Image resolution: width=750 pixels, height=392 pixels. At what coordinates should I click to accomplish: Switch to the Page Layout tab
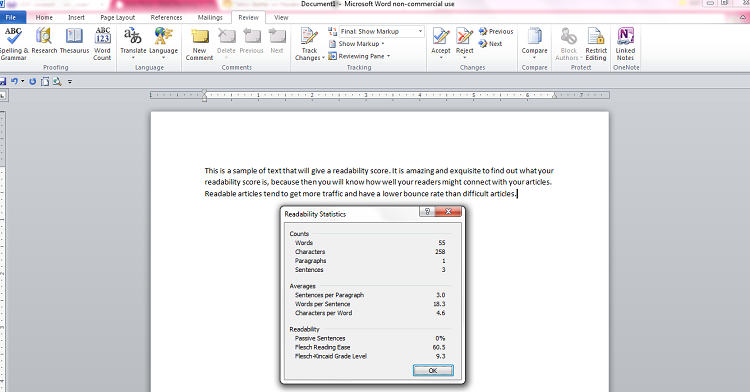118,18
